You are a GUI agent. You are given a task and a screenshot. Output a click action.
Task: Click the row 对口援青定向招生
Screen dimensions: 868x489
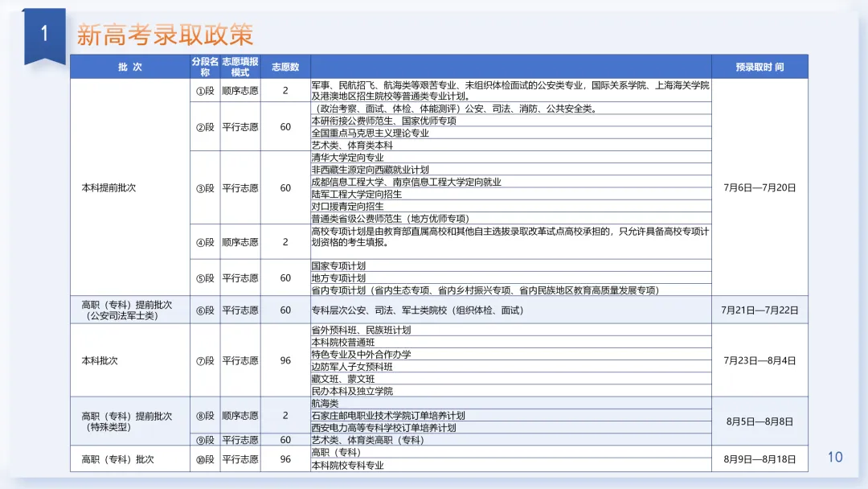511,206
